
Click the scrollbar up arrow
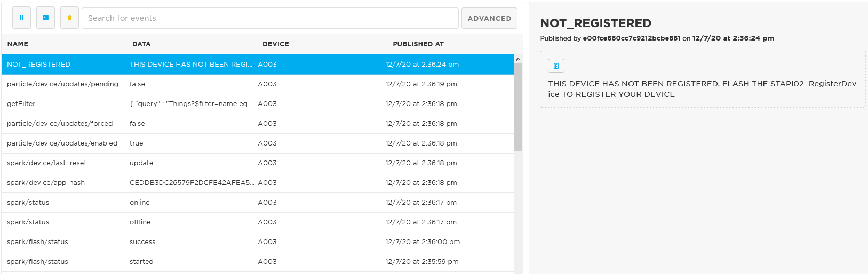[519, 59]
